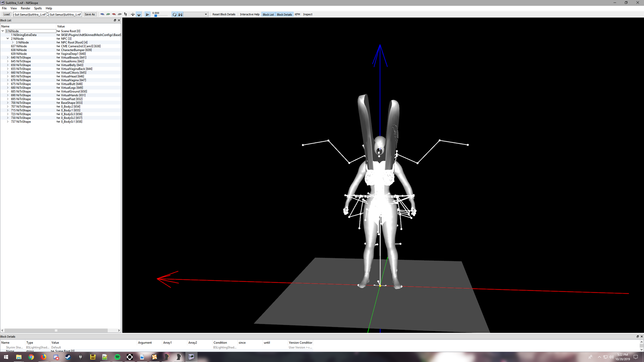Click the red eye view icon
644x362 pixels.
tap(114, 14)
